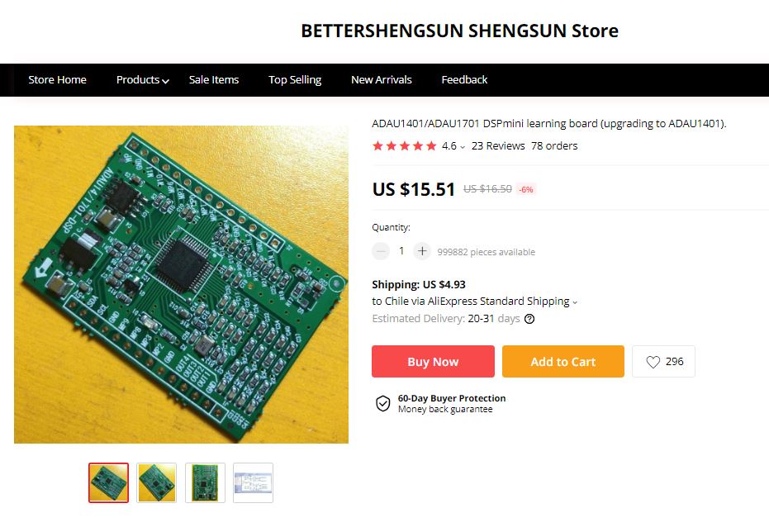This screenshot has height=532, width=769.
Task: Go to Store Home
Action: [57, 80]
